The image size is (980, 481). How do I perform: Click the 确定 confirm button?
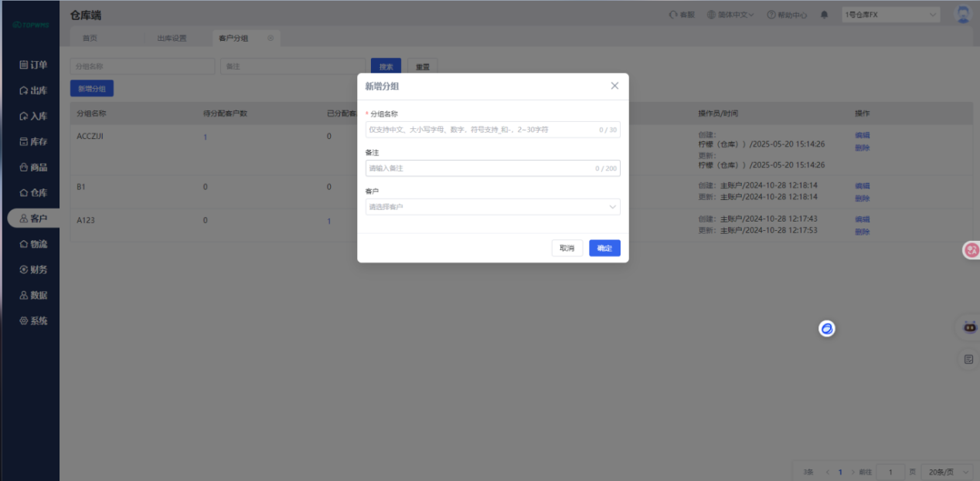pyautogui.click(x=604, y=248)
